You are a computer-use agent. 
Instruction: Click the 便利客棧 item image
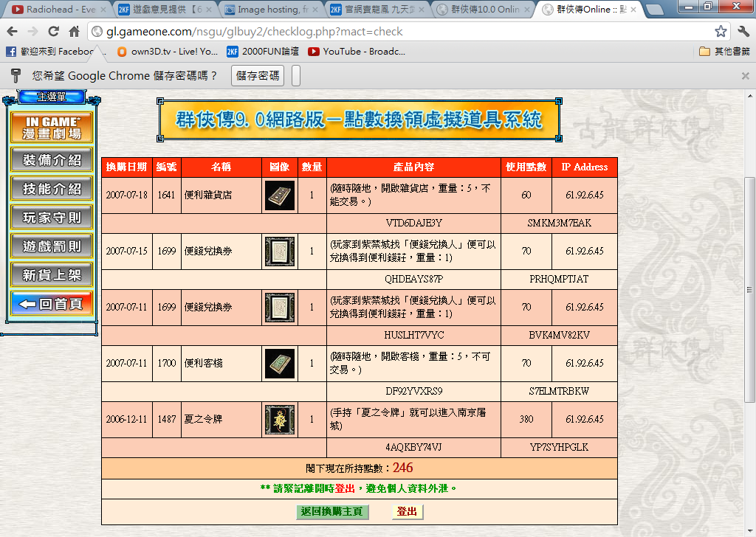(x=280, y=364)
